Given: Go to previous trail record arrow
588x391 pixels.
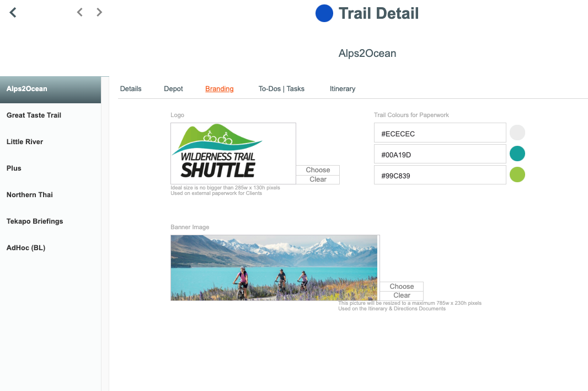Looking at the screenshot, I should point(79,12).
